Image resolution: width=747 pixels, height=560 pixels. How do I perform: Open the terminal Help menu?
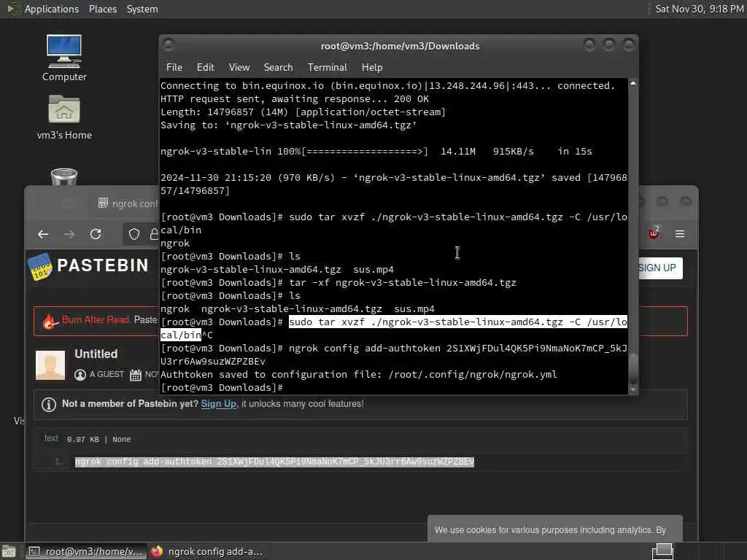371,67
